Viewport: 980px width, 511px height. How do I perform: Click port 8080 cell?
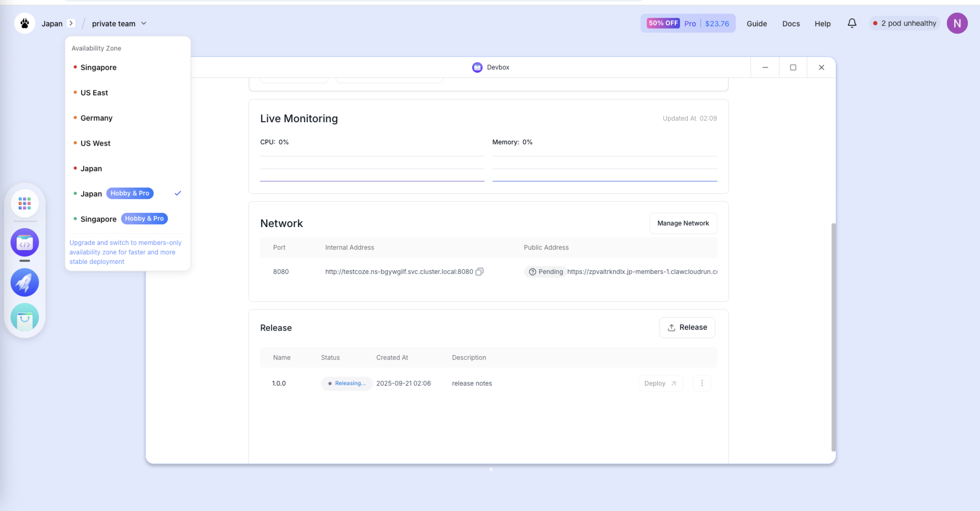coord(281,272)
